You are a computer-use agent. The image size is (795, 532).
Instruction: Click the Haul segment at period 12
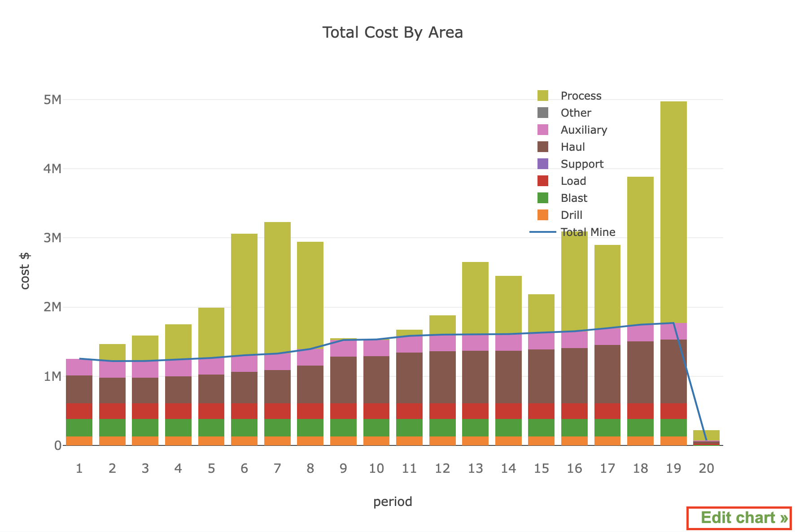point(442,377)
